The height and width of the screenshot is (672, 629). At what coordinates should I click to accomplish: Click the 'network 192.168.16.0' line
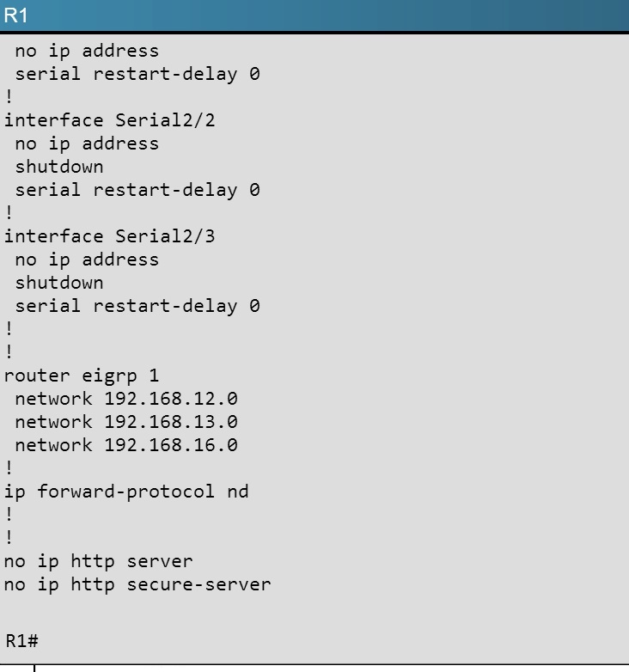pos(126,445)
